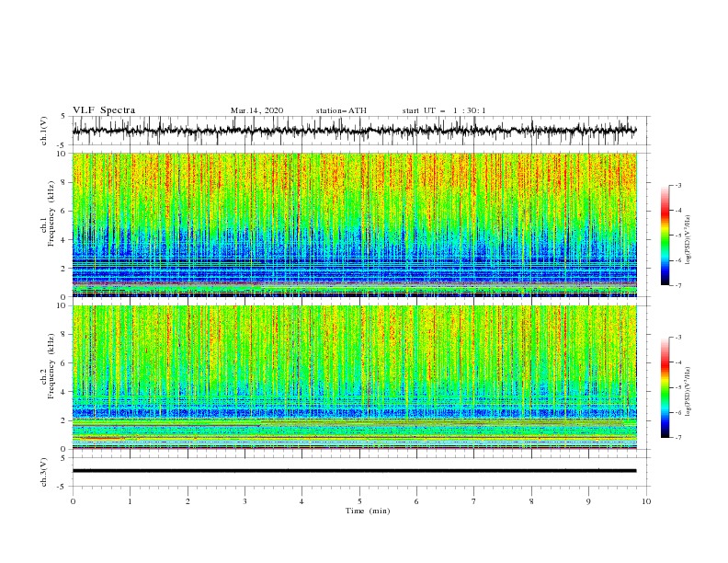This screenshot has width=728, height=563.
Task: Click time axis tick label "10"
Action: 646,501
